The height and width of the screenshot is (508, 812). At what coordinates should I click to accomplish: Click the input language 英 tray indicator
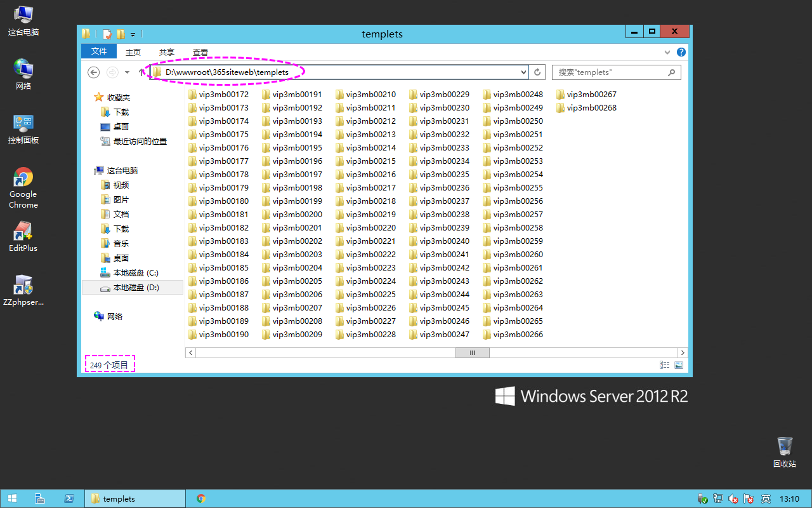click(766, 498)
